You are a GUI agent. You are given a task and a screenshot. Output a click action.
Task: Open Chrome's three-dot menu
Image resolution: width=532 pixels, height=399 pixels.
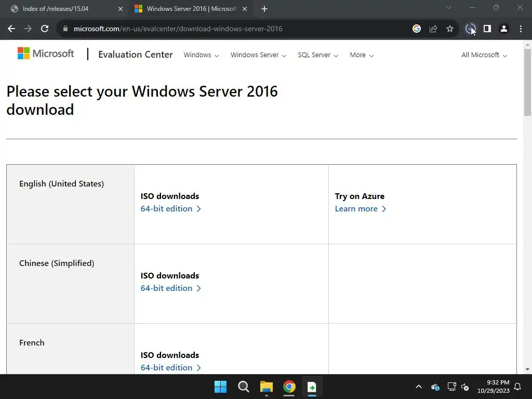click(521, 29)
